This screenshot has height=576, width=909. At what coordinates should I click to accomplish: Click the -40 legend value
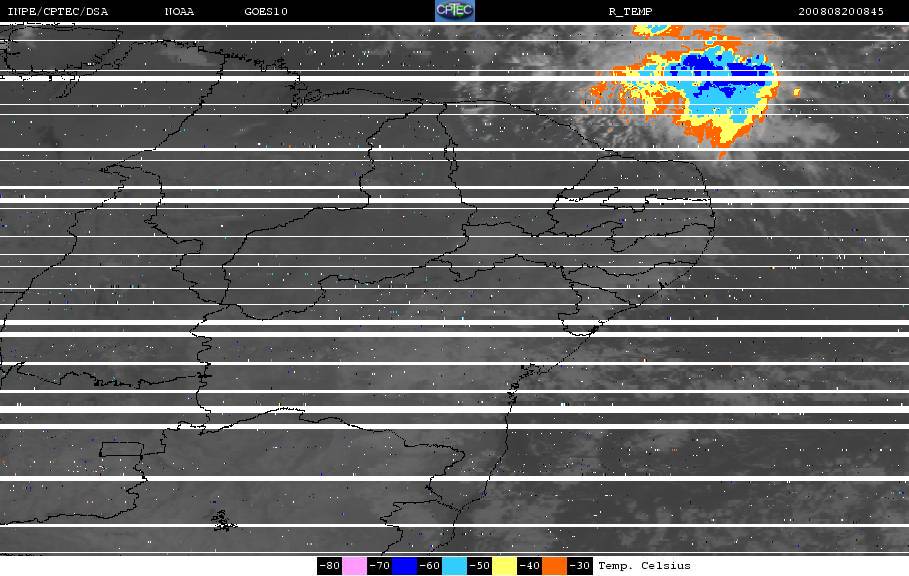pos(529,566)
